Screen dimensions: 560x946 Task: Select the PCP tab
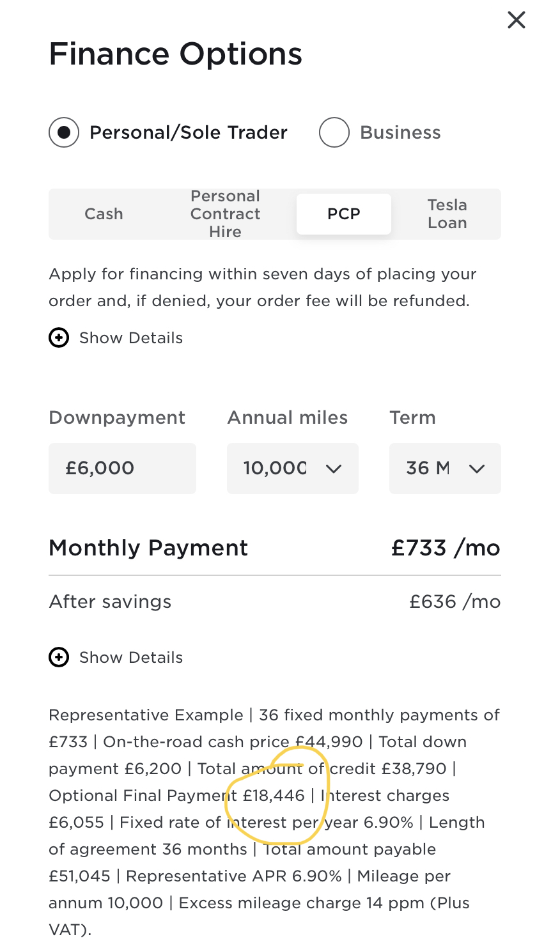coord(344,213)
